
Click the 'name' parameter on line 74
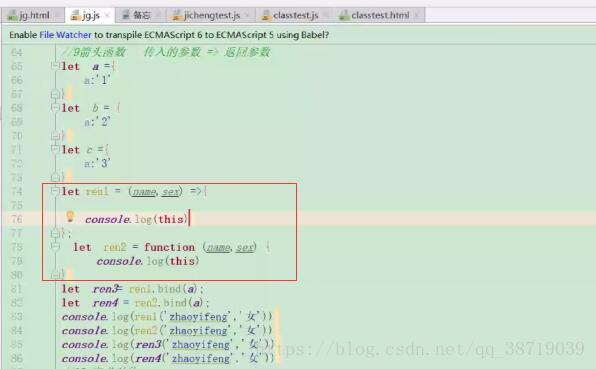[144, 192]
